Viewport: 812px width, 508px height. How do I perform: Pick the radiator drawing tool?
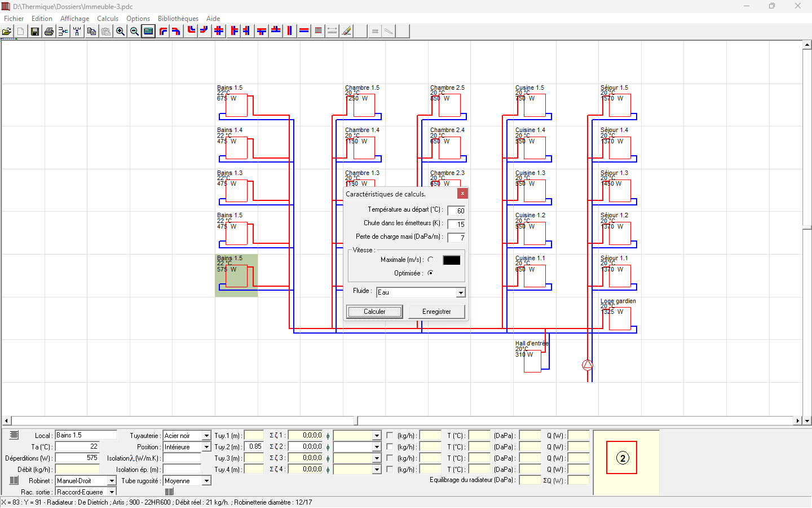click(318, 31)
